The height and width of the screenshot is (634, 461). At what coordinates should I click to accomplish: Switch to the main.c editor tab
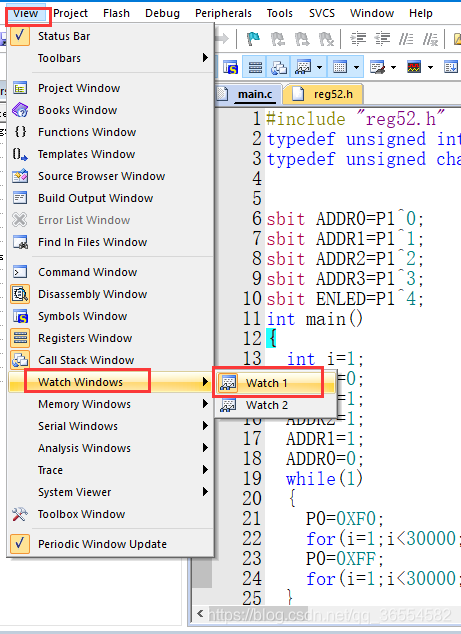pos(248,94)
